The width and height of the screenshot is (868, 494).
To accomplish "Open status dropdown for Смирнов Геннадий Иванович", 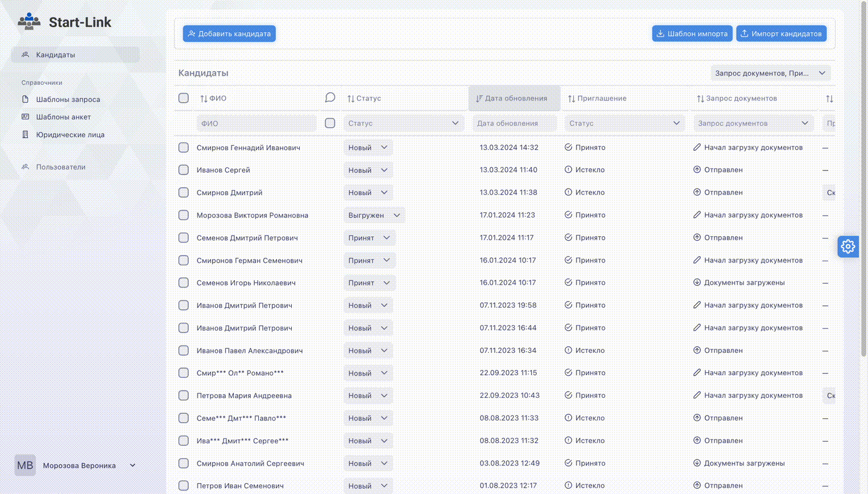I will 368,147.
